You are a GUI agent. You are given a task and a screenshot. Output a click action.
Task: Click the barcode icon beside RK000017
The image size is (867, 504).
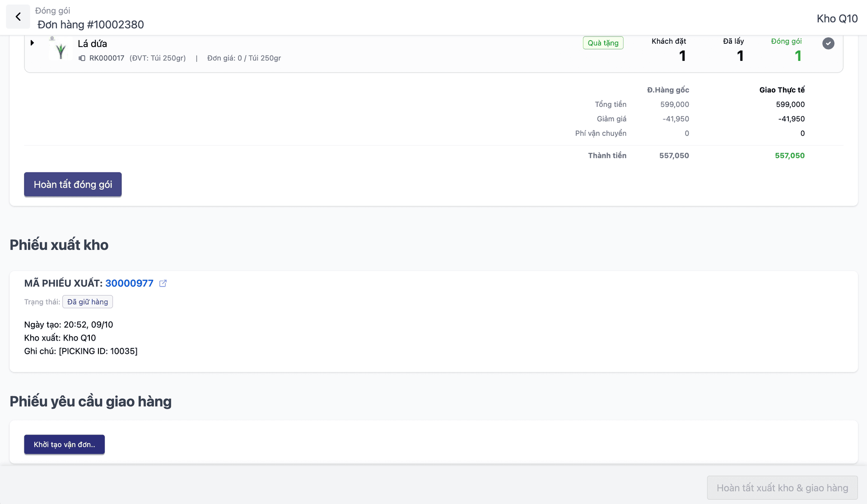click(x=82, y=58)
